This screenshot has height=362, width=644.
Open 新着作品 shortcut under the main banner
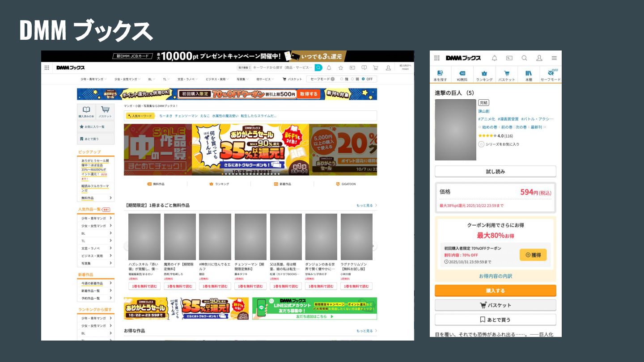282,184
